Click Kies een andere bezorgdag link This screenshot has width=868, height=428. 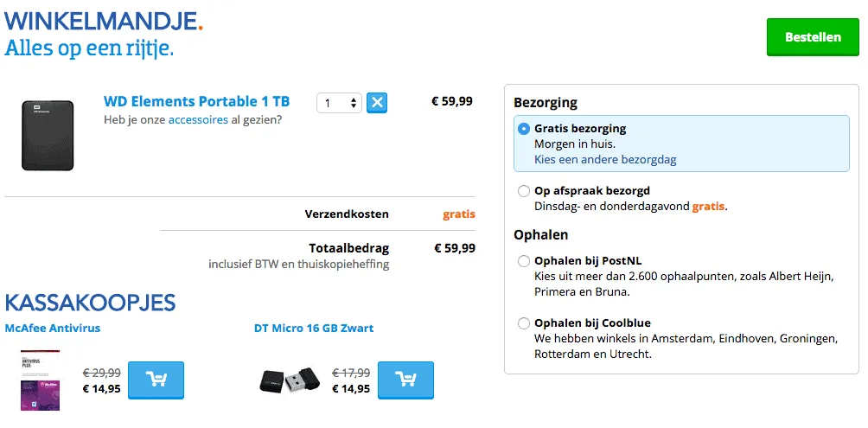tap(605, 159)
